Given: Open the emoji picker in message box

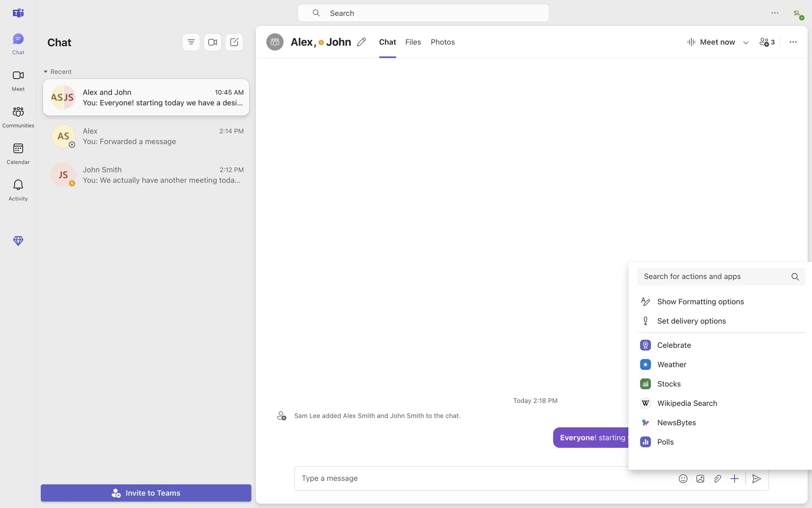Looking at the screenshot, I should [x=683, y=479].
